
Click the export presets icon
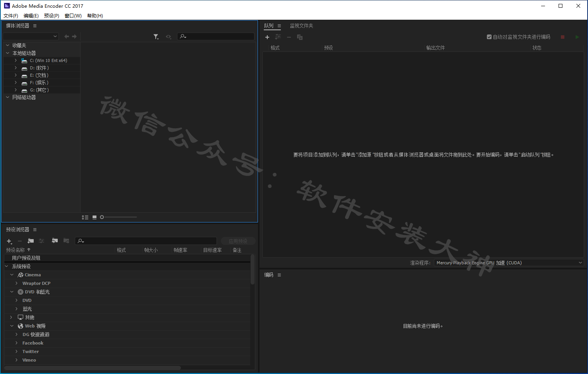click(x=66, y=241)
